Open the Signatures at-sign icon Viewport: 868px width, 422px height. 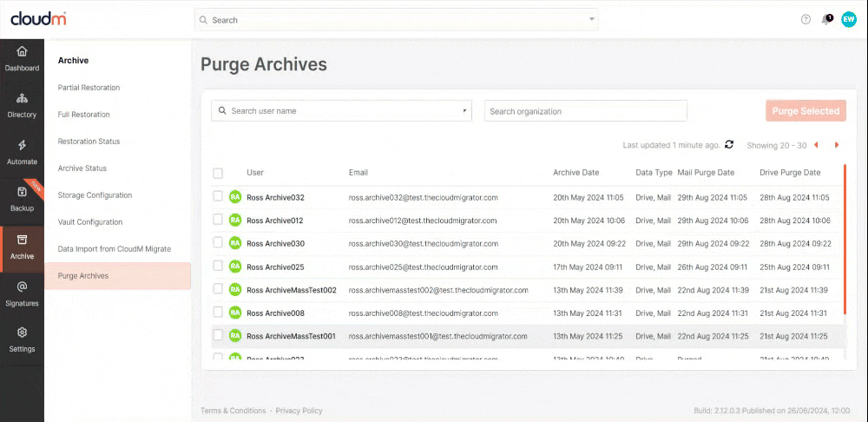click(x=22, y=287)
